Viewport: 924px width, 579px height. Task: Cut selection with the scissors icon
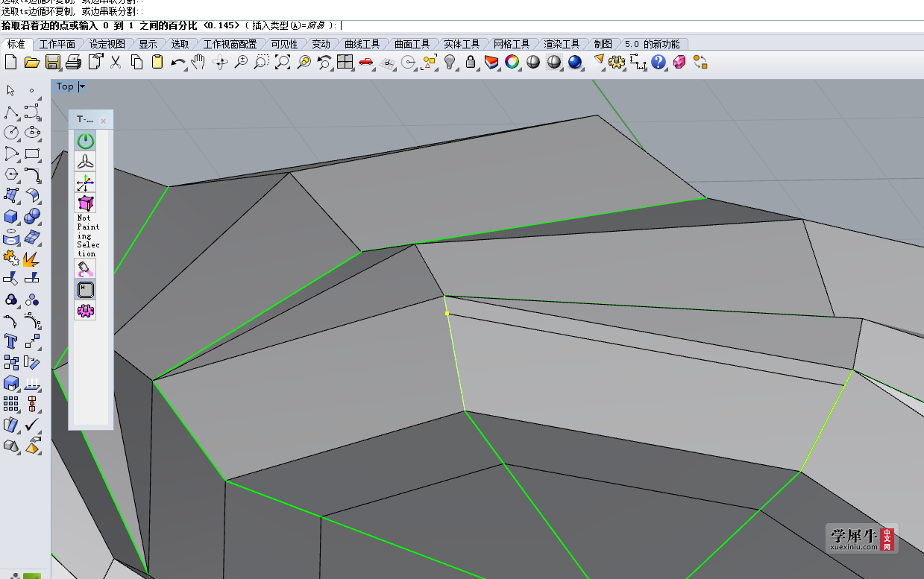(x=116, y=63)
